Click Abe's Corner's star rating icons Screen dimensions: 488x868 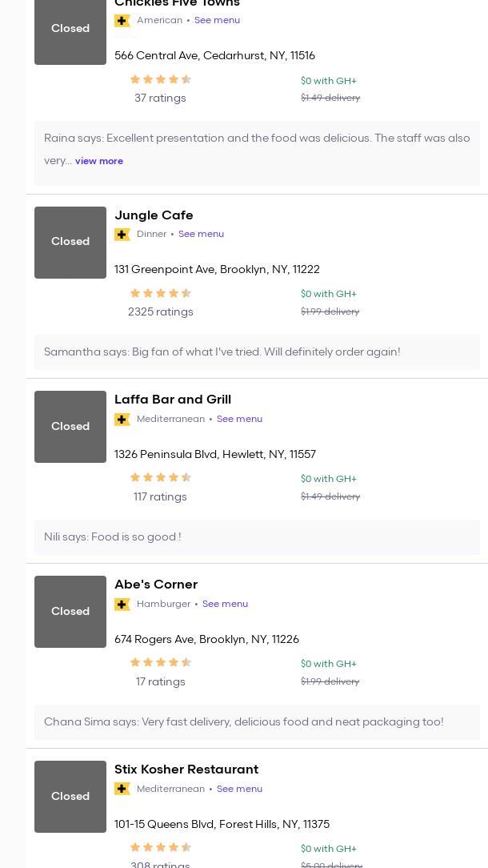point(160,663)
